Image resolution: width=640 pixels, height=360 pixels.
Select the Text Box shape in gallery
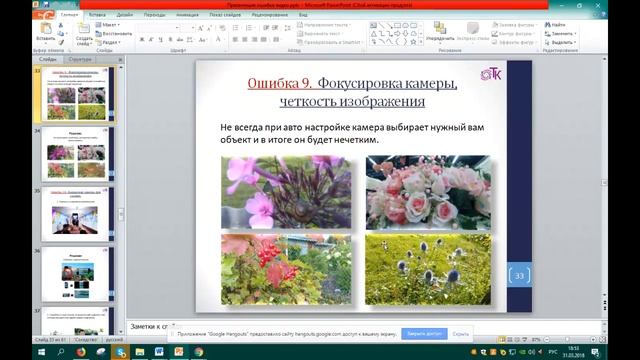[x=373, y=25]
